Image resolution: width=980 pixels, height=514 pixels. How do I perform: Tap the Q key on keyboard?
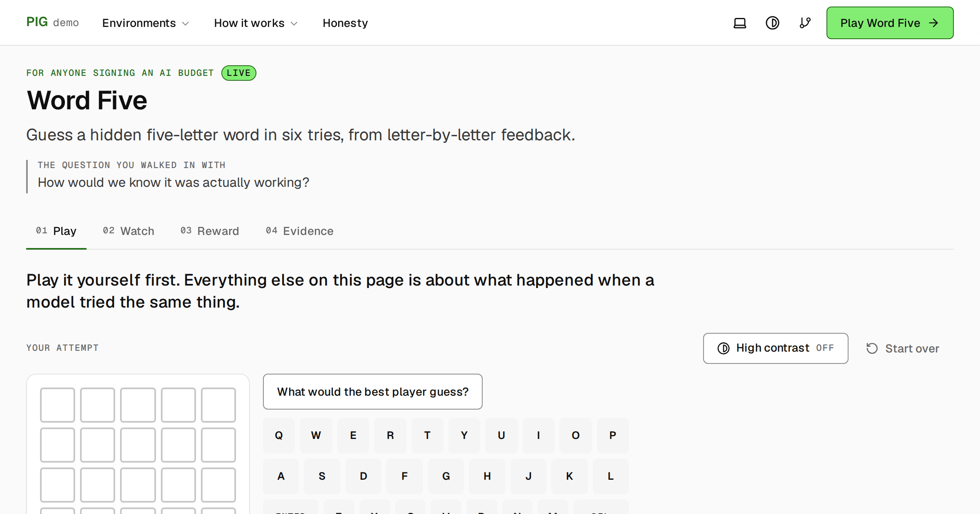(x=279, y=435)
